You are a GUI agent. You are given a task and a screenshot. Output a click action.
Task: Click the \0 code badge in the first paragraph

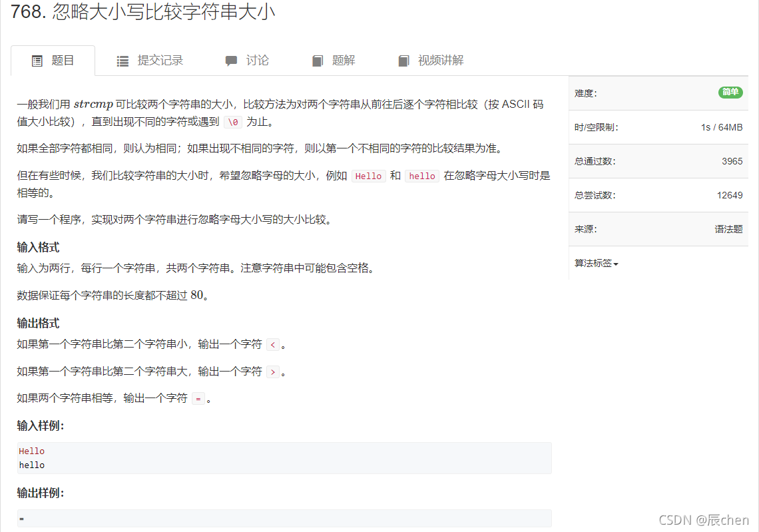232,122
